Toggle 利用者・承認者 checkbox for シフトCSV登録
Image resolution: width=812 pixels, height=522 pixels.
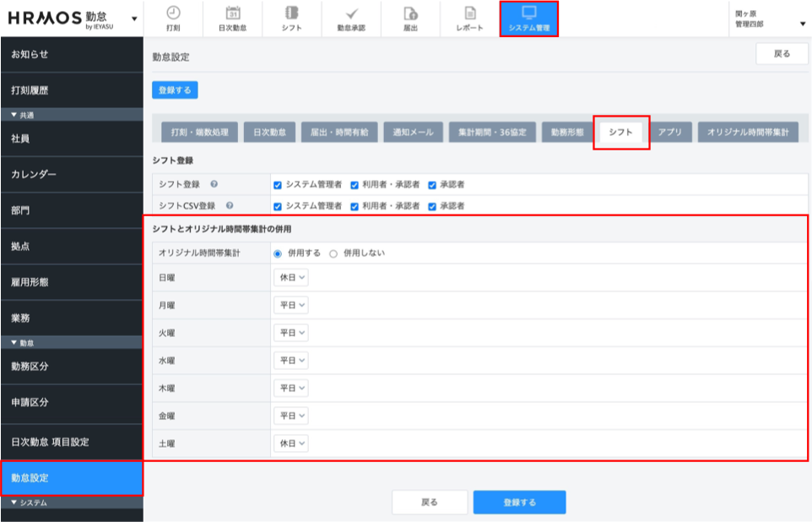(x=355, y=206)
